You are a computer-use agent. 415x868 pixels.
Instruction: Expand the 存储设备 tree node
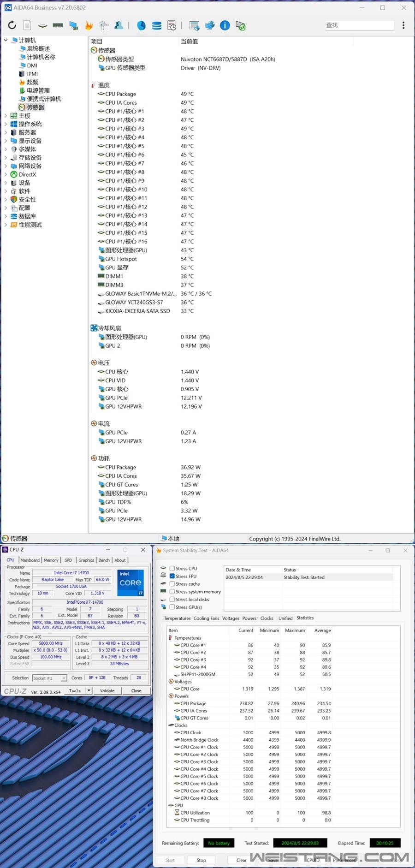pyautogui.click(x=6, y=158)
